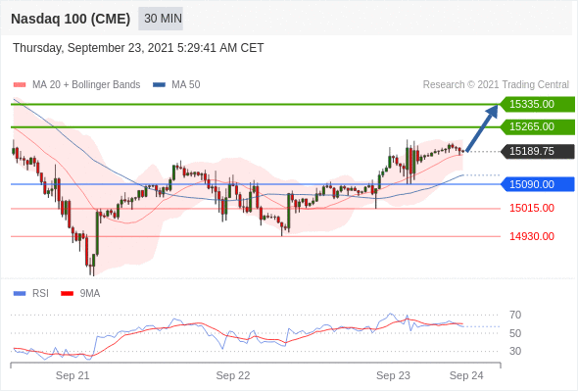This screenshot has width=578, height=392.
Task: Select the Sep 21 date axis label
Action: [x=72, y=375]
